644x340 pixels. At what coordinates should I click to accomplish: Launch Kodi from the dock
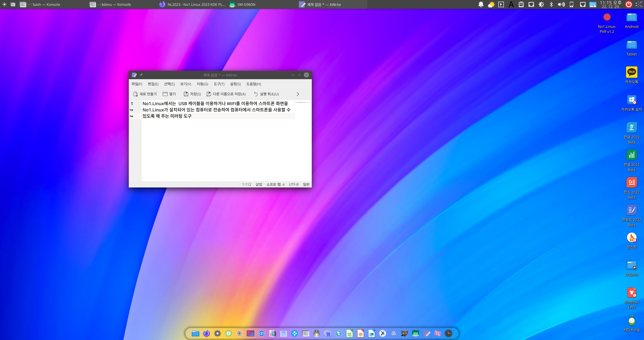pos(294,333)
